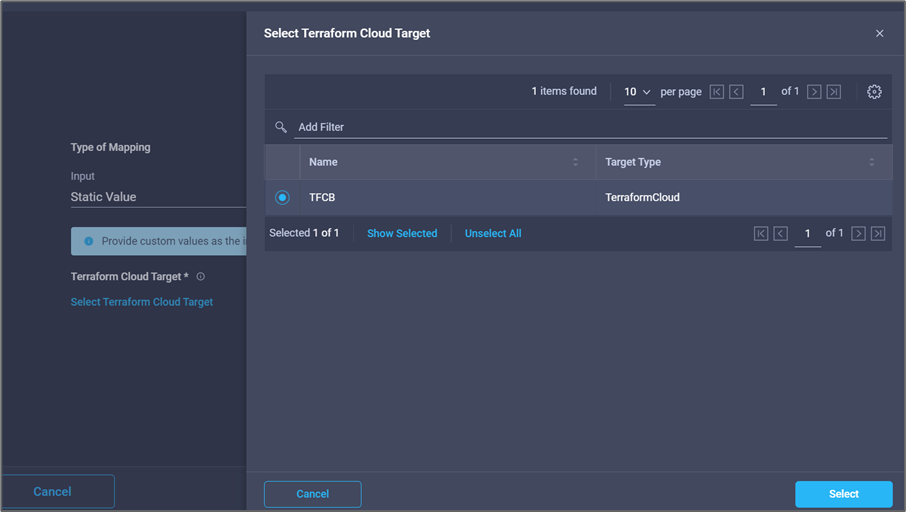Go to next page in top pagination

point(814,92)
